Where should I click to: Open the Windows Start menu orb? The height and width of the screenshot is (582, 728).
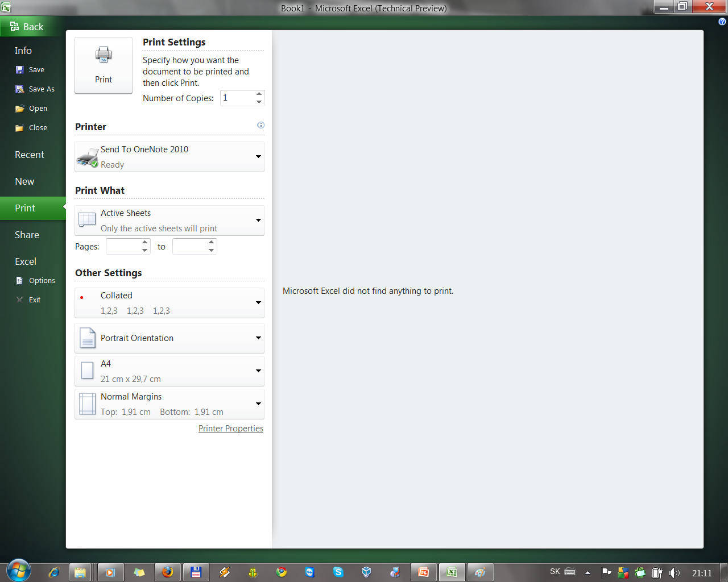pyautogui.click(x=19, y=571)
